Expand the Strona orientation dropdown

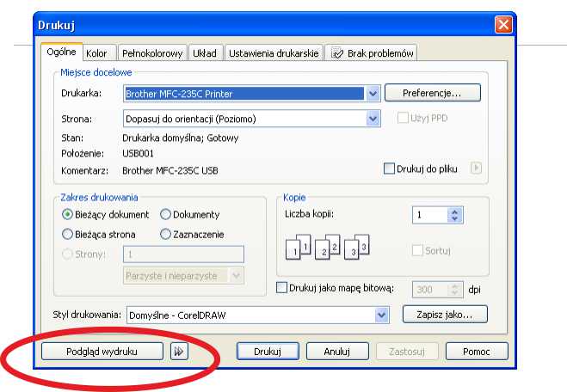[x=373, y=119]
